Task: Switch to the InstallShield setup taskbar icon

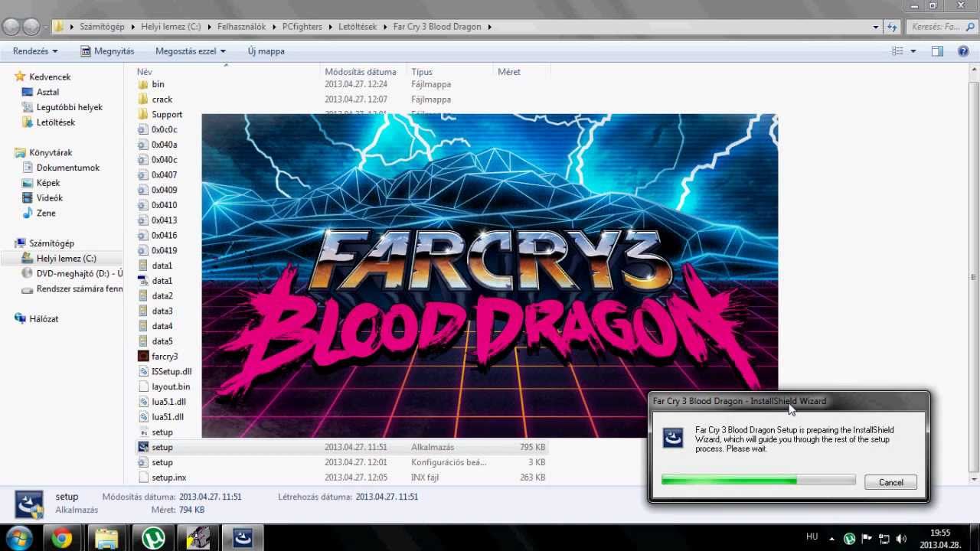Action: click(243, 539)
